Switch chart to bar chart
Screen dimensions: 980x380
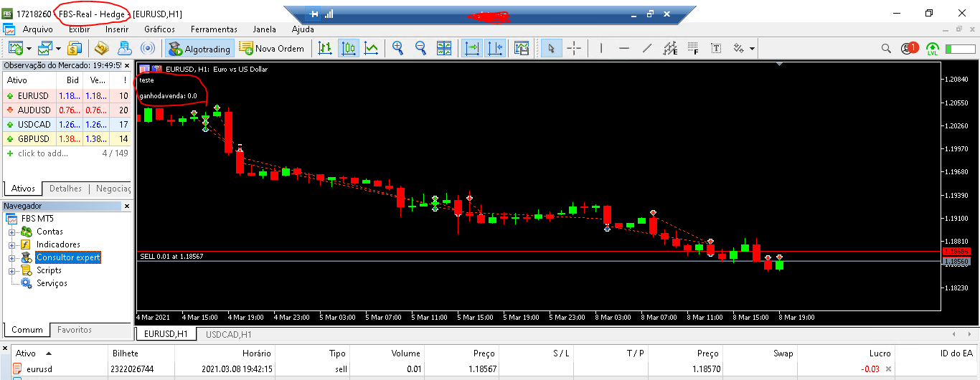(x=325, y=48)
